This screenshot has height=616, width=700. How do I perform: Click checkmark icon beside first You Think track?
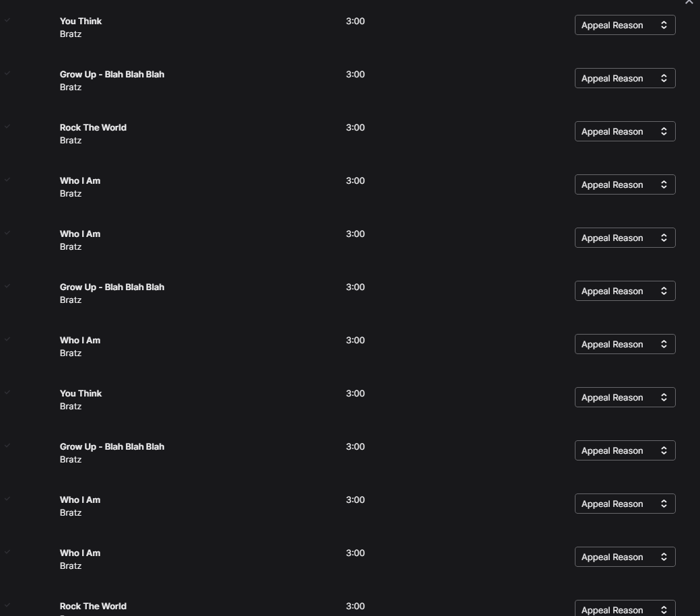pos(7,20)
